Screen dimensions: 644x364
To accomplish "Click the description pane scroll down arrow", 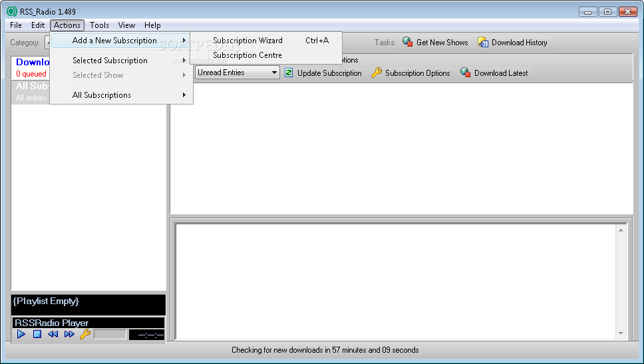I will 621,333.
